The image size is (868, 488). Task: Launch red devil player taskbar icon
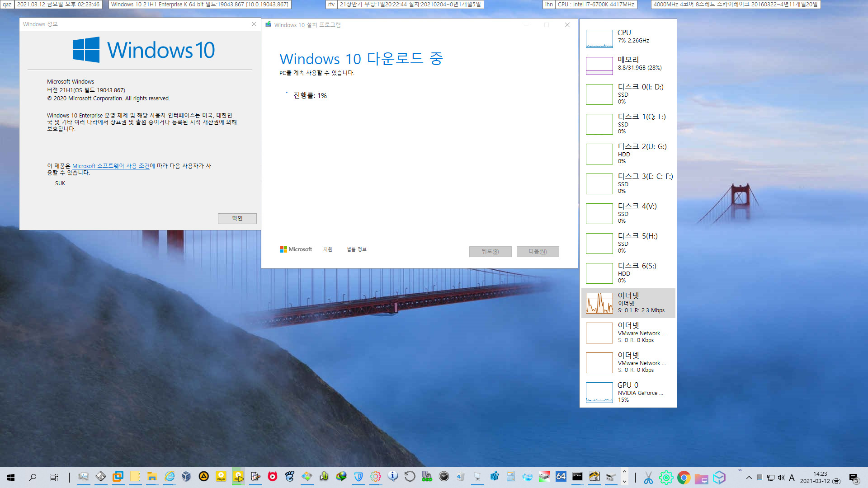pyautogui.click(x=272, y=477)
